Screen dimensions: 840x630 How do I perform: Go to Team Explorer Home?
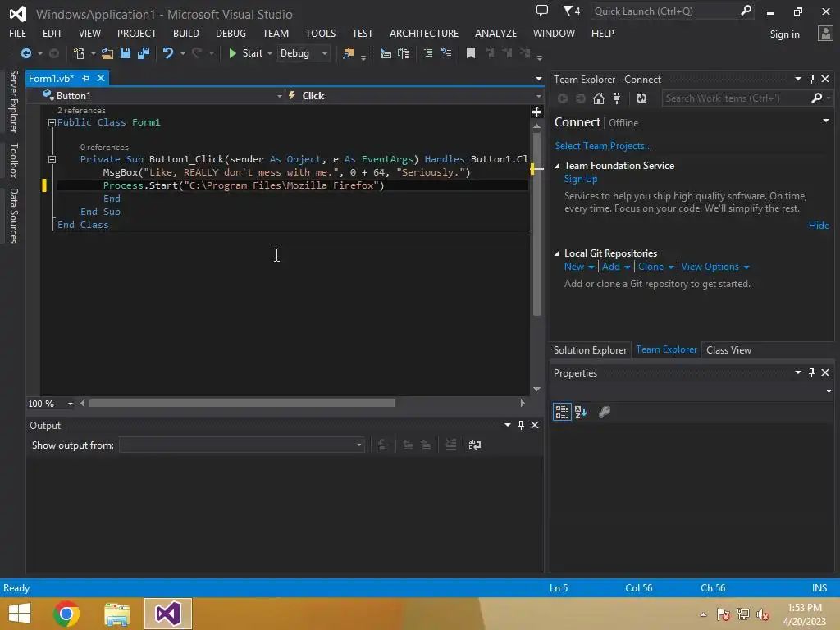599,98
